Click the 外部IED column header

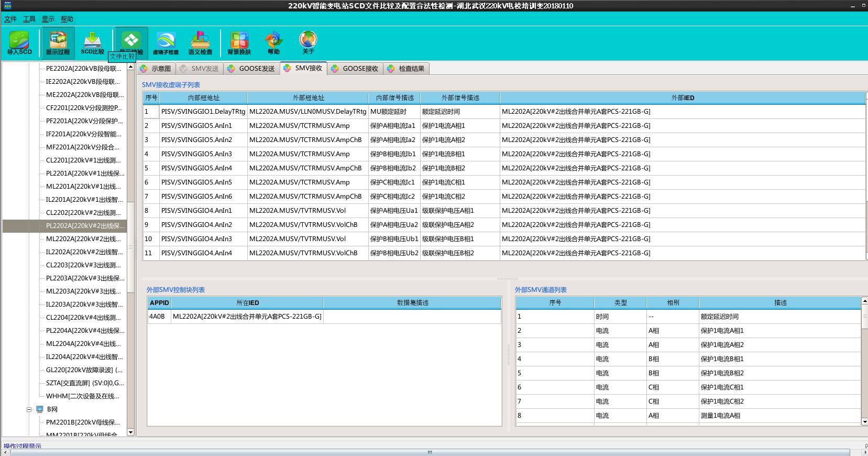pos(682,98)
